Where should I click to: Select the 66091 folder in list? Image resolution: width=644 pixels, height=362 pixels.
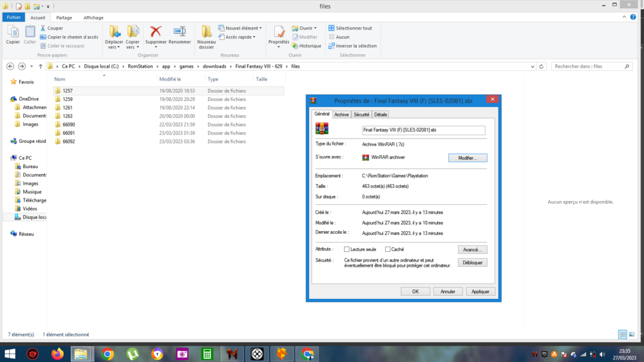click(x=68, y=133)
